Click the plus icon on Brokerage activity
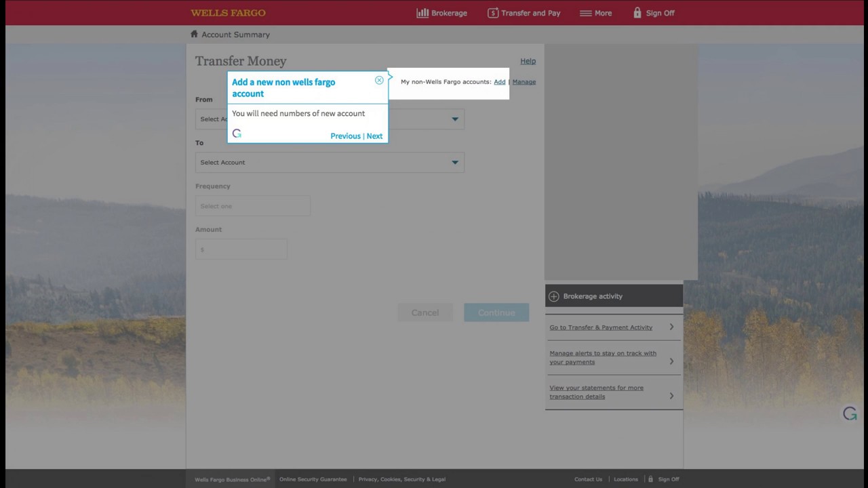This screenshot has width=868, height=488. pyautogui.click(x=554, y=296)
